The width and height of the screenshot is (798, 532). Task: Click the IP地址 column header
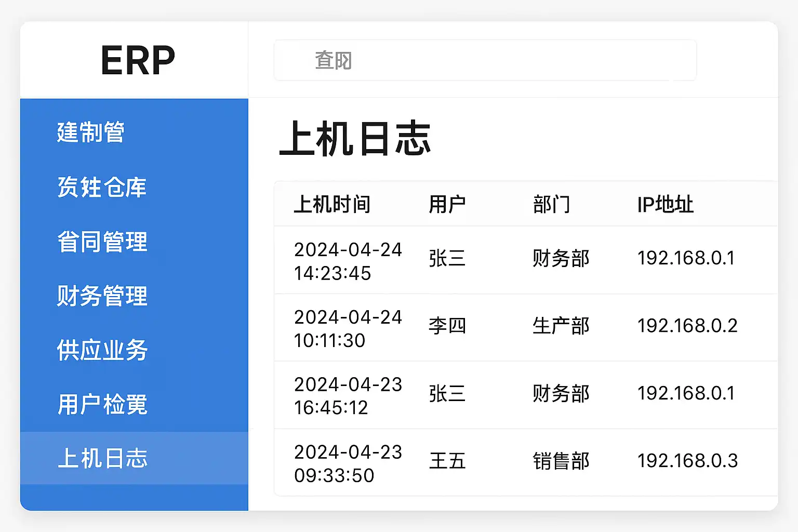click(x=665, y=204)
